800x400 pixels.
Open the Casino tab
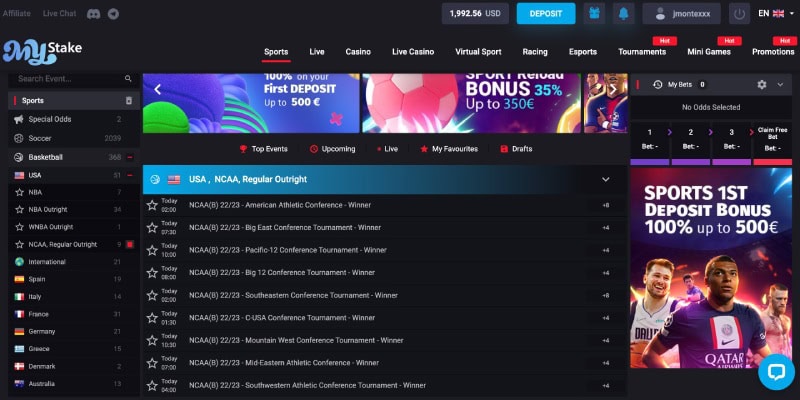point(358,52)
